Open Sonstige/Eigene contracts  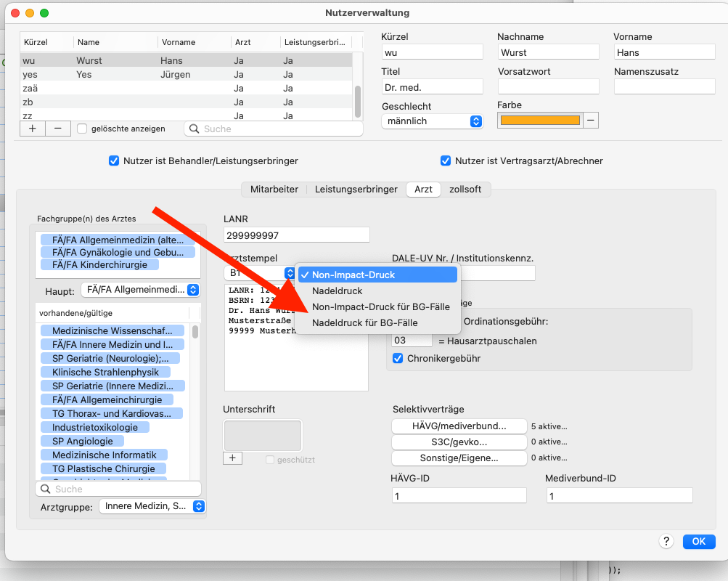(x=459, y=458)
